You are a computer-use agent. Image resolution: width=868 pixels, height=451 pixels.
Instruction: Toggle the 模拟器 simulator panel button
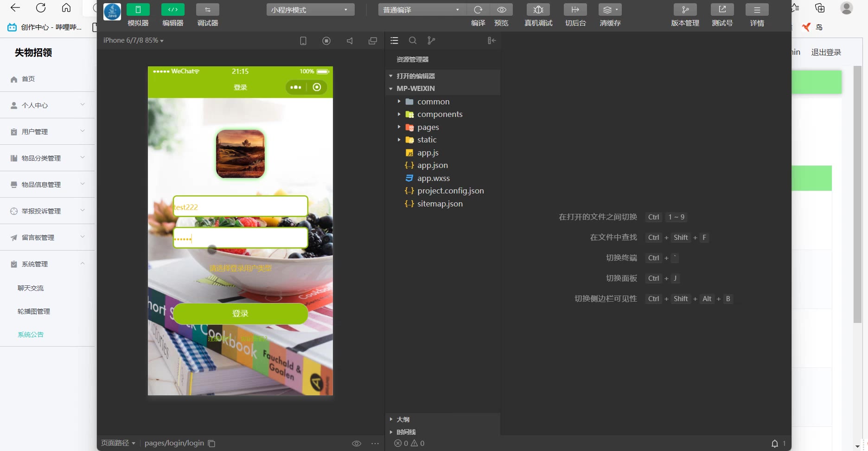click(x=138, y=10)
